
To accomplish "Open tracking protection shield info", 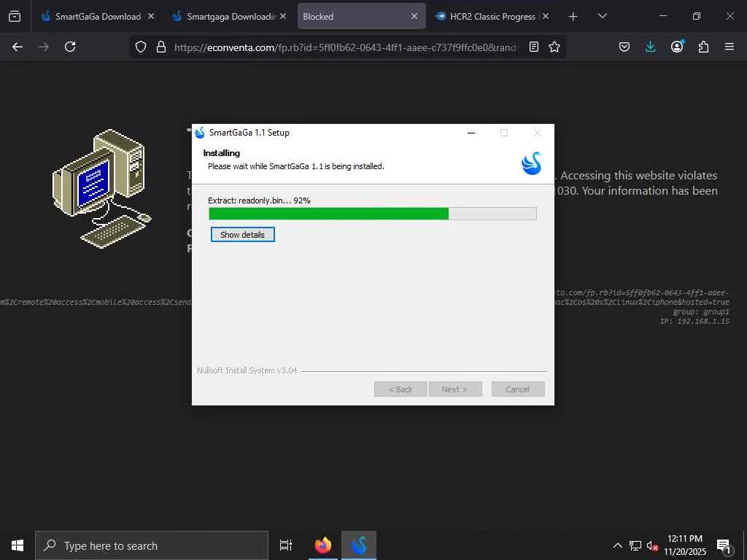I will [141, 47].
